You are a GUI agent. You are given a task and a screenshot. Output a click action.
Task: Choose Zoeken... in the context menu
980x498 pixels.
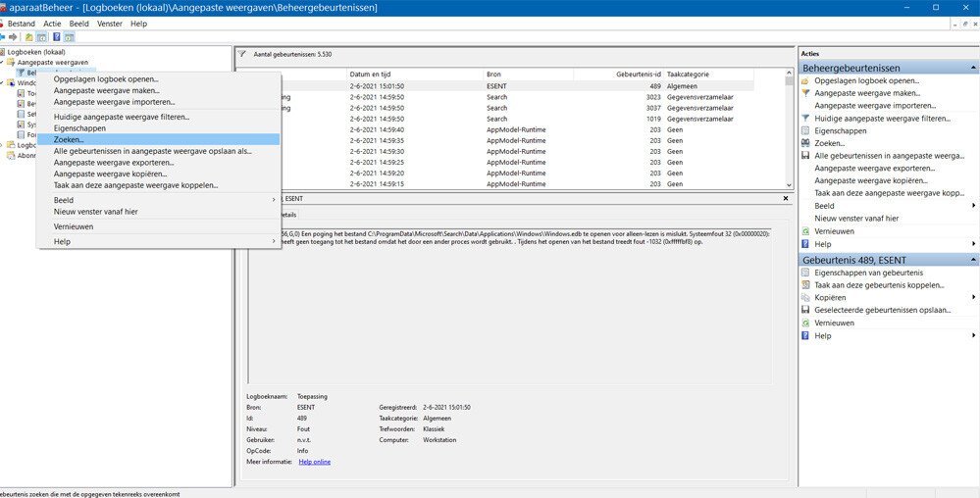click(159, 139)
